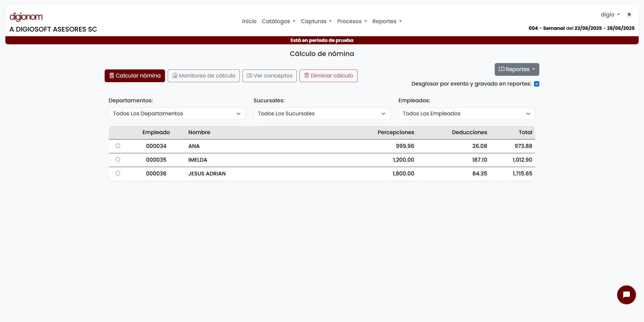Select radio button for JESUS ADRIAN
The image size is (644, 322).
(x=118, y=173)
